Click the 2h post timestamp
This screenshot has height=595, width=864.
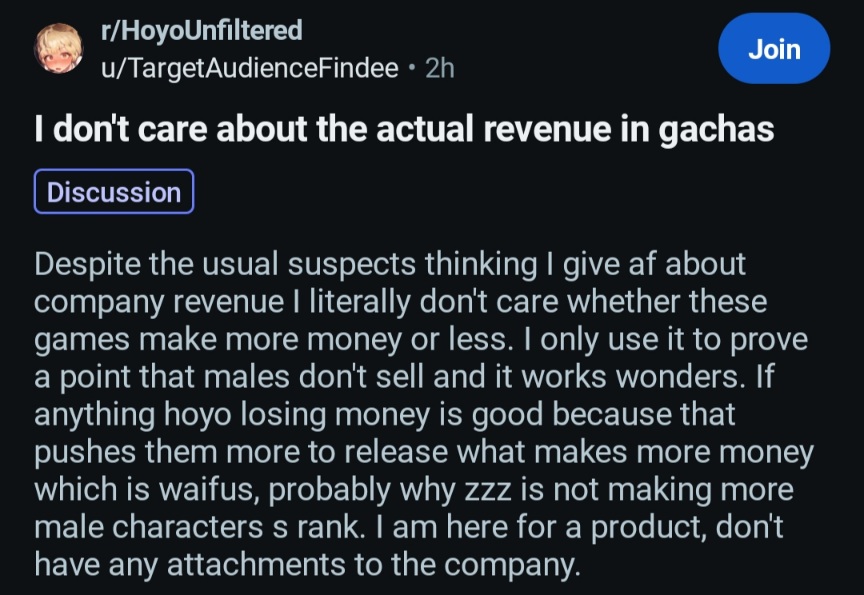(440, 68)
